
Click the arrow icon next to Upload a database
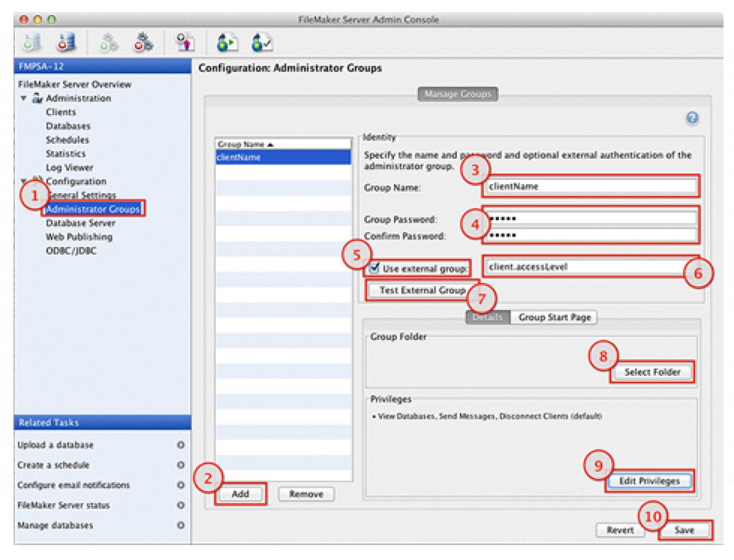coord(181,445)
